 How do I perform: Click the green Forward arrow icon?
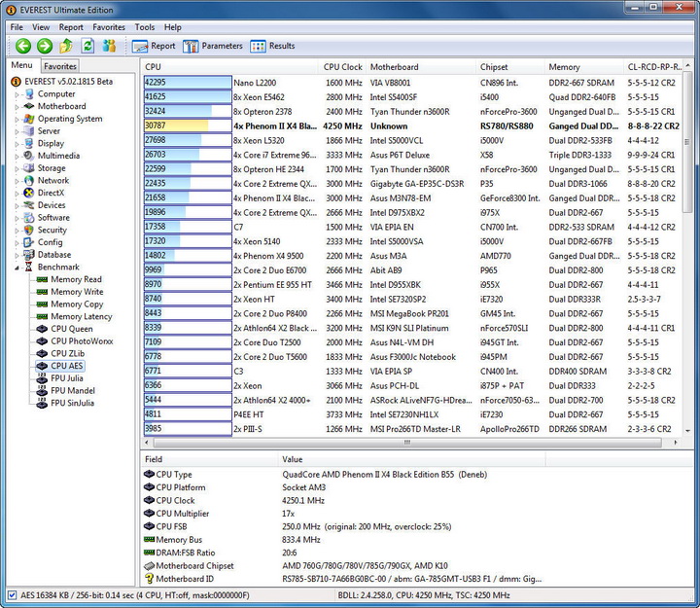pyautogui.click(x=44, y=46)
